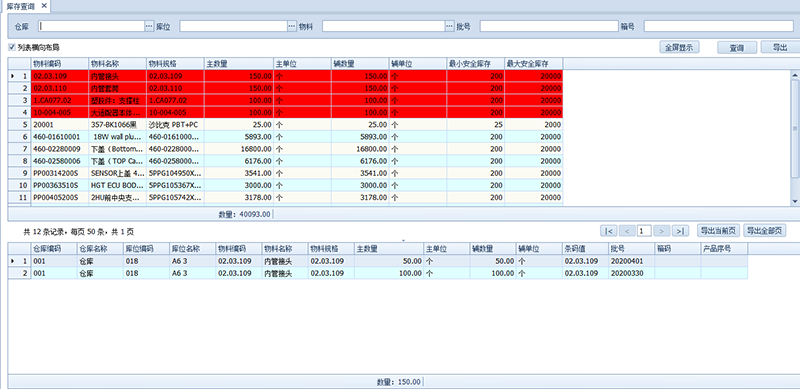
Task: Click the 全屏显示 button
Action: tap(679, 47)
